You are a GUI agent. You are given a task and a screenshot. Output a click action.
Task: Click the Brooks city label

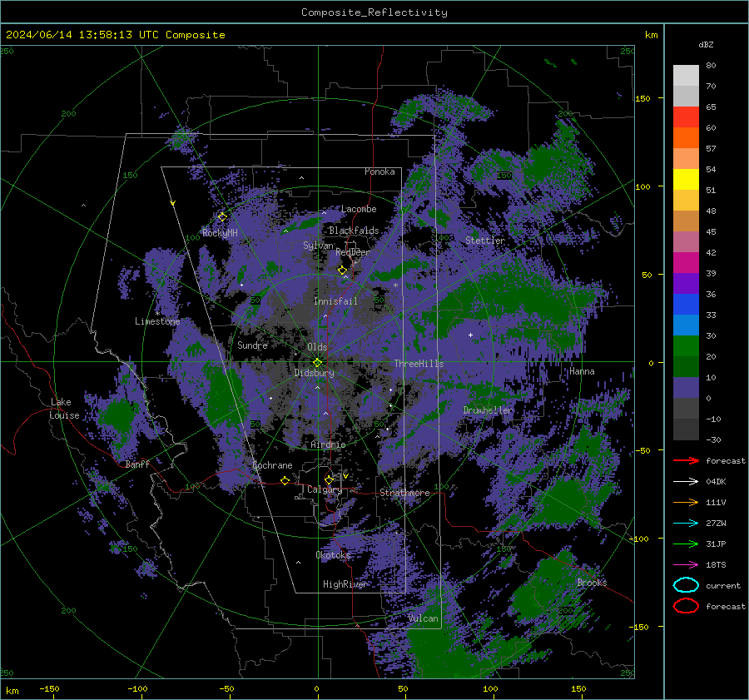tap(592, 583)
